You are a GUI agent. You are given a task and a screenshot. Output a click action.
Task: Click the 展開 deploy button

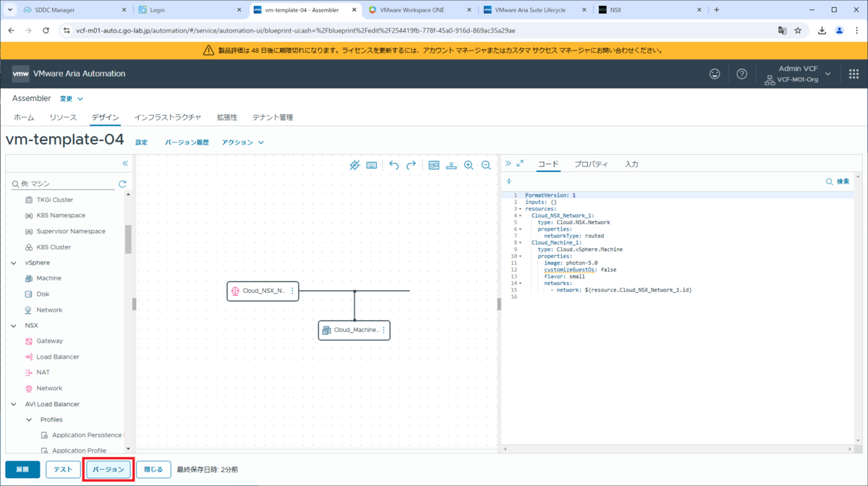coord(23,469)
